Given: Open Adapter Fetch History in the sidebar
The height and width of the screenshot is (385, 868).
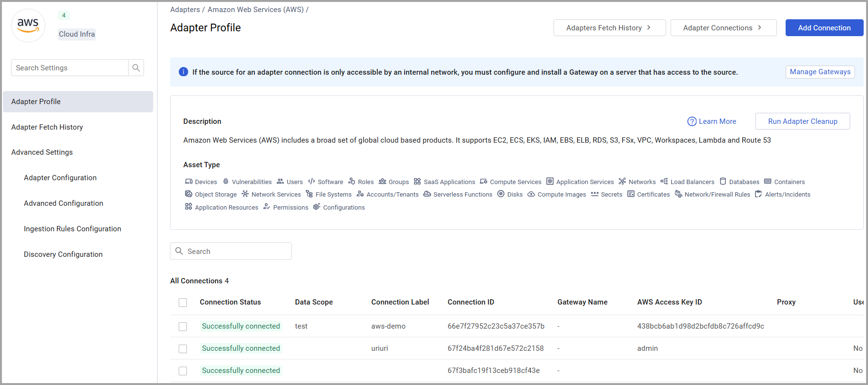Looking at the screenshot, I should coord(47,127).
